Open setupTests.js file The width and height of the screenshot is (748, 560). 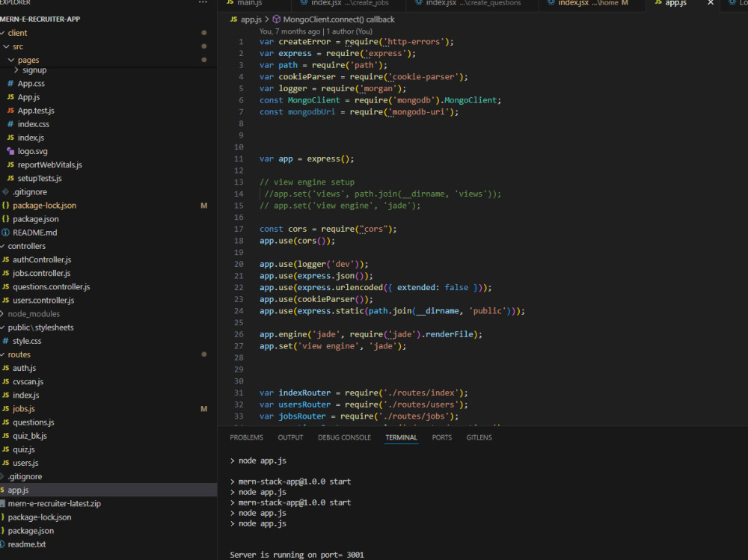click(x=40, y=179)
